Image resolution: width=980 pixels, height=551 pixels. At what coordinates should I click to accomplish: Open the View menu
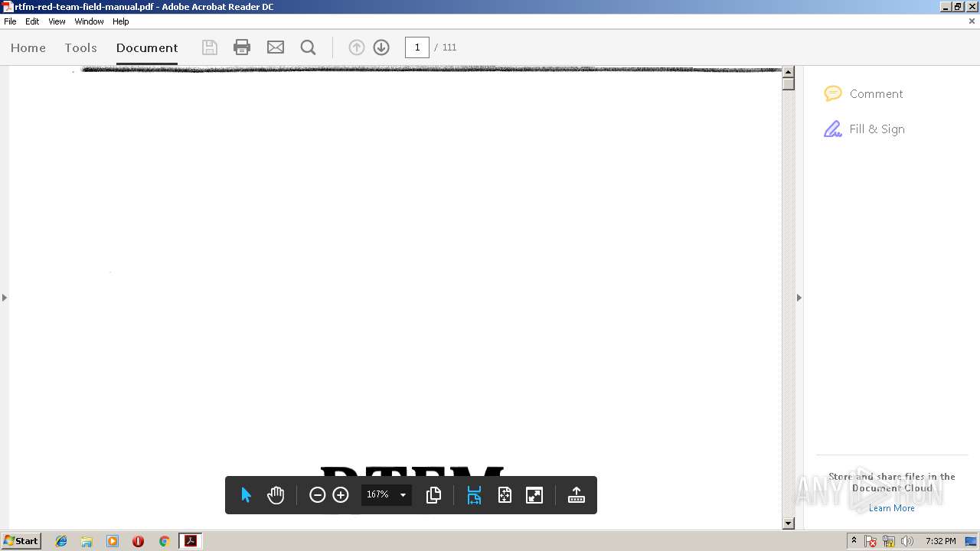(57, 21)
